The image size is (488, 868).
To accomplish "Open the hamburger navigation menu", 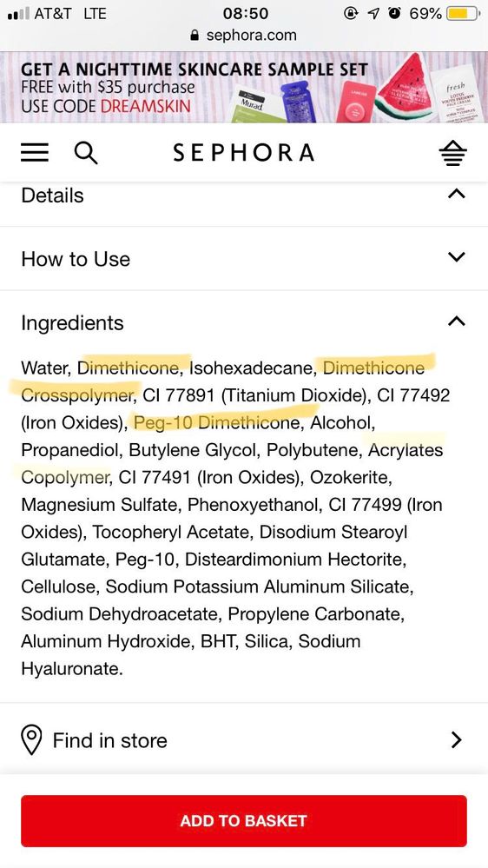I will click(35, 152).
